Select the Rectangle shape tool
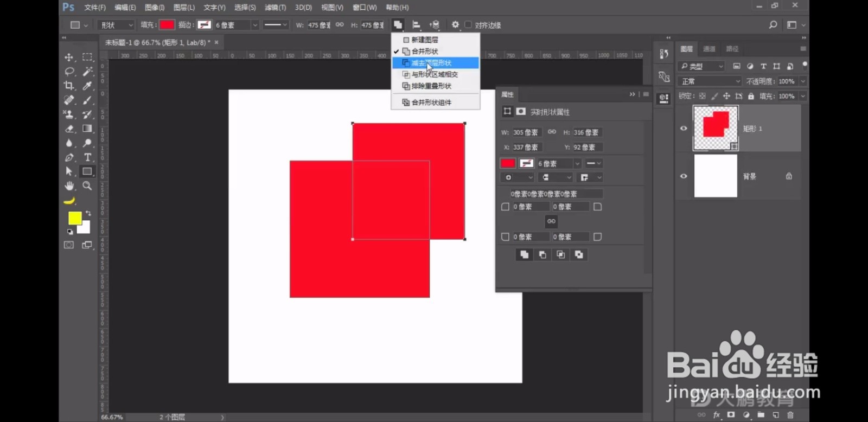 (x=87, y=171)
